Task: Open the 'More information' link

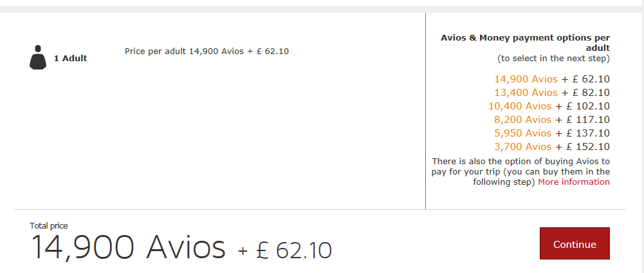Action: pos(574,182)
